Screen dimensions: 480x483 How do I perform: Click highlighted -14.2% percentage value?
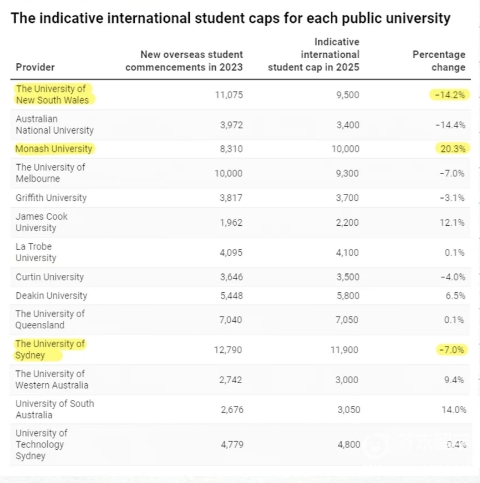(450, 95)
